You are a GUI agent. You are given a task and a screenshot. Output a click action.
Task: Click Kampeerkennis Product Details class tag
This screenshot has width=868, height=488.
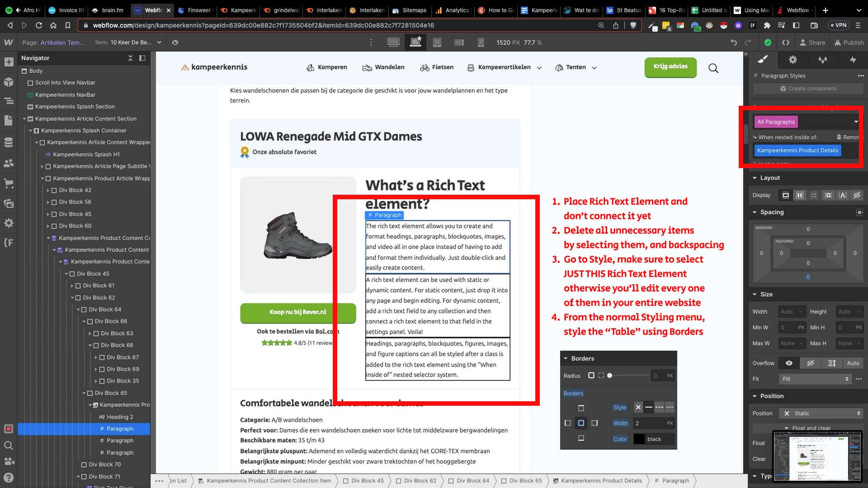coord(797,150)
